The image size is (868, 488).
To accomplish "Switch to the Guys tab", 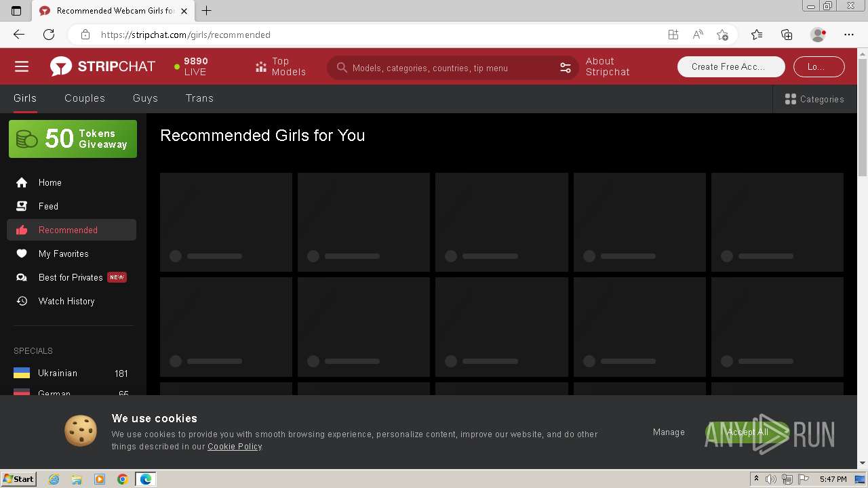I will pos(145,98).
